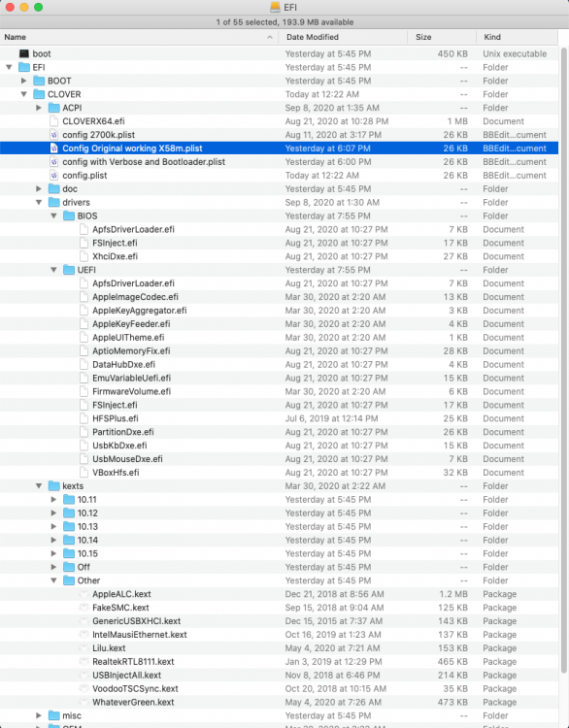The image size is (569, 728).
Task: Collapse the kexts folder disclosure triangle
Action: pos(39,486)
